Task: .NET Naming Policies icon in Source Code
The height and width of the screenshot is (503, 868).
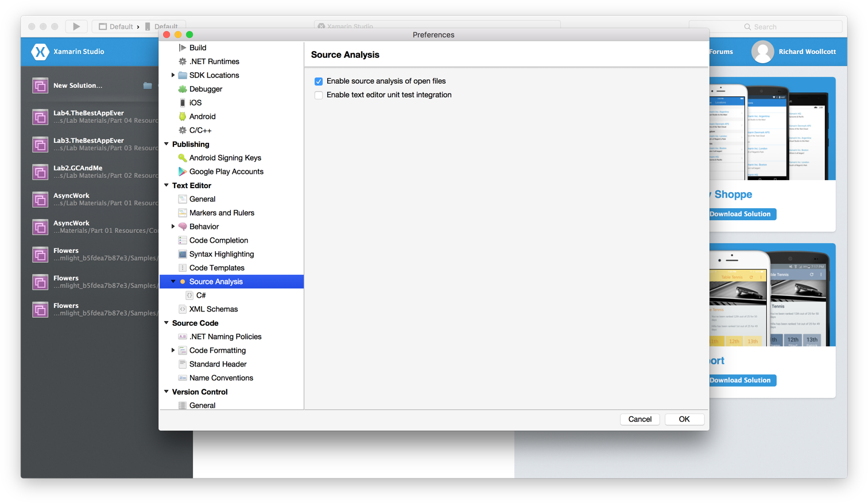Action: pos(183,337)
